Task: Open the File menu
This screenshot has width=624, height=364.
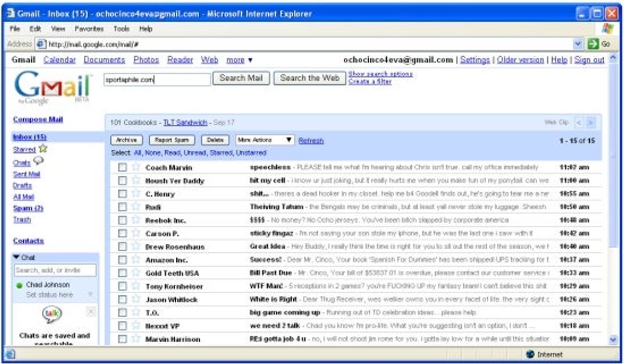Action: point(15,29)
